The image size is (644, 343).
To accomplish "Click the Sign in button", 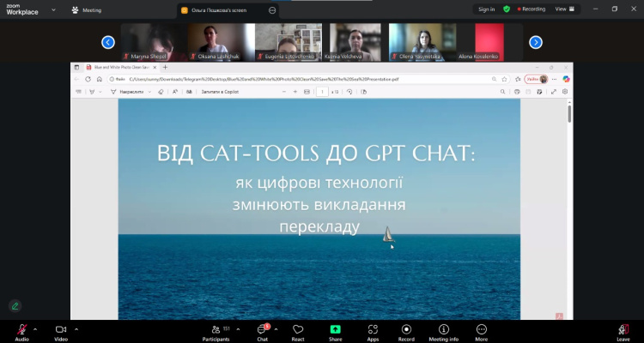I will point(486,9).
